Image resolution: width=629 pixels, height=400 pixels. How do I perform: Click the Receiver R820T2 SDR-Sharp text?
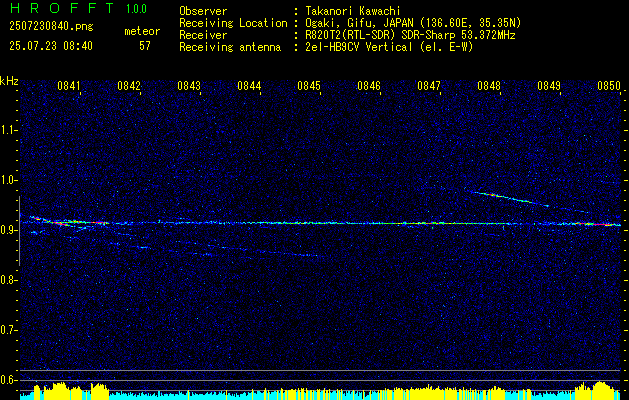point(410,35)
